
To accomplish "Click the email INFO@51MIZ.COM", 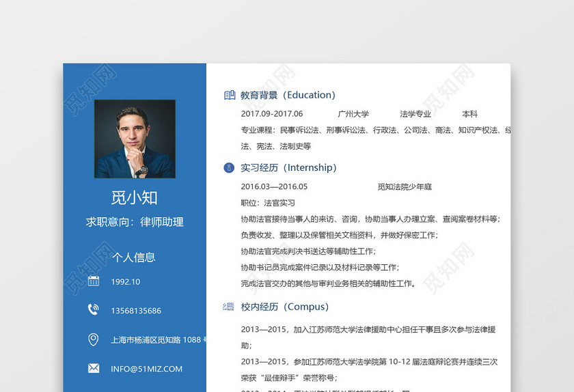I will point(146,369).
